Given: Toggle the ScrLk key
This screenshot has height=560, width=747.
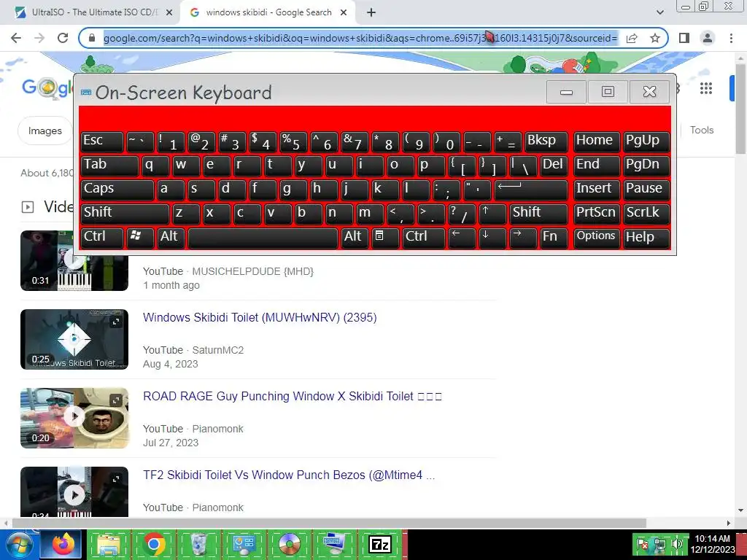Looking at the screenshot, I should tap(646, 214).
